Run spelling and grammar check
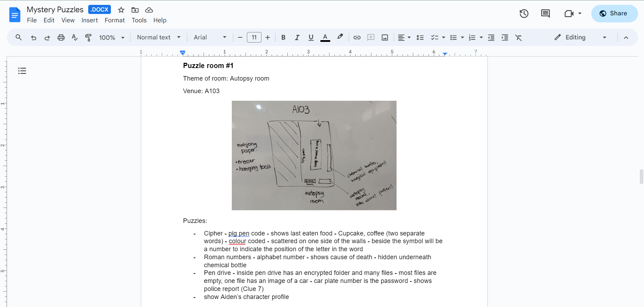Viewport: 644px width, 307px height. [75, 37]
